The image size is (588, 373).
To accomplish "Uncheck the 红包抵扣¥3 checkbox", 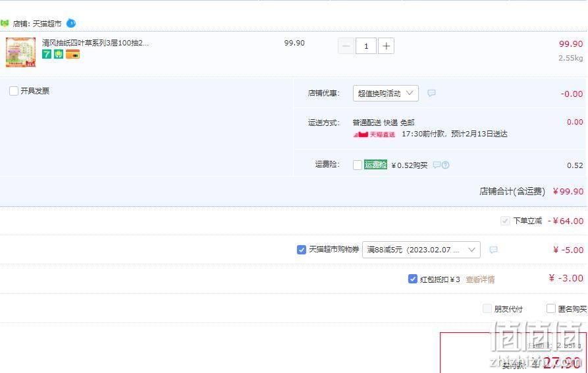I will point(412,279).
